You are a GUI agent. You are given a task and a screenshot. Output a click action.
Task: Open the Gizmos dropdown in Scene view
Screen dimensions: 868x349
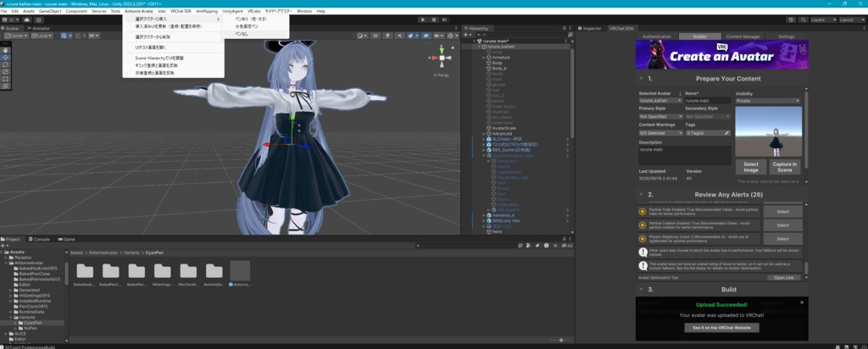tap(453, 36)
